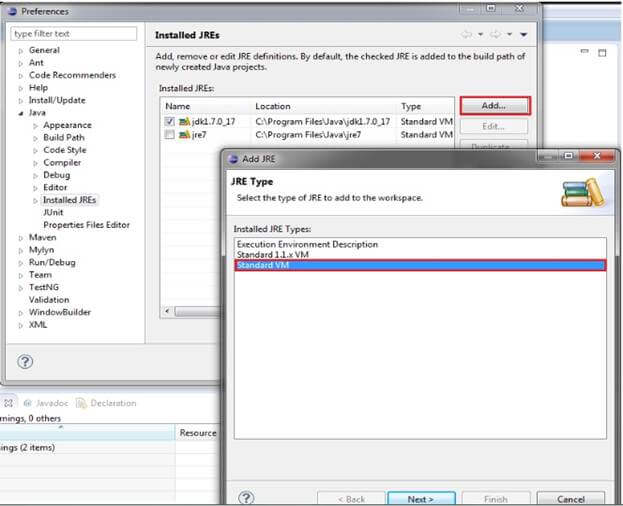
Task: Click the forward navigation arrow in Preferences
Action: click(x=495, y=35)
